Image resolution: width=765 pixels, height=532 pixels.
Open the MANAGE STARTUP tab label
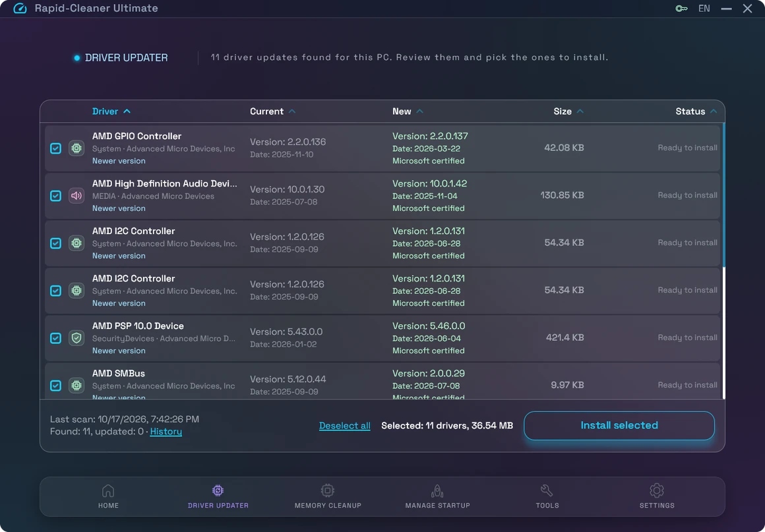click(x=438, y=506)
